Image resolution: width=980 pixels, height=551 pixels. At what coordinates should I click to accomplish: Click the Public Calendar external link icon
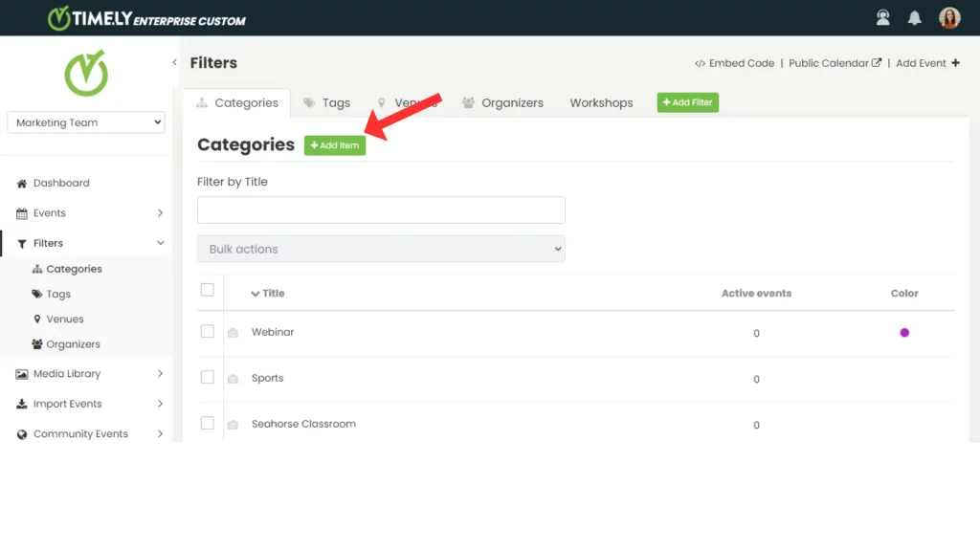(x=877, y=62)
